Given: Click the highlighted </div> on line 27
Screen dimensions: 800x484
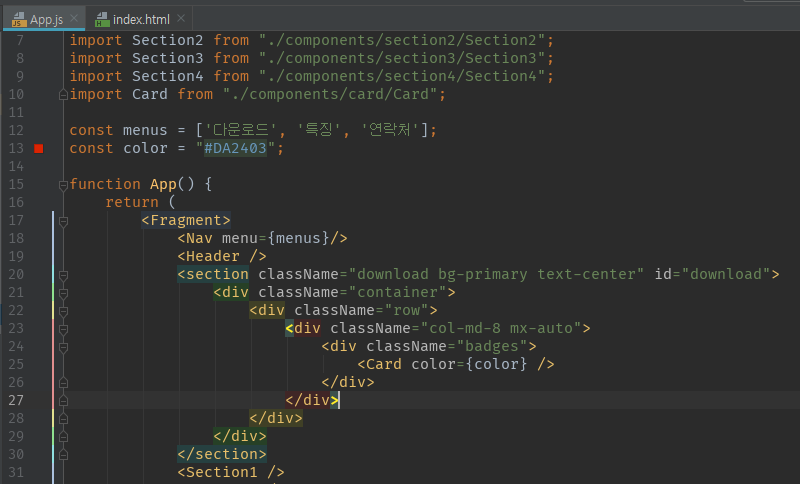Looking at the screenshot, I should click(x=312, y=400).
